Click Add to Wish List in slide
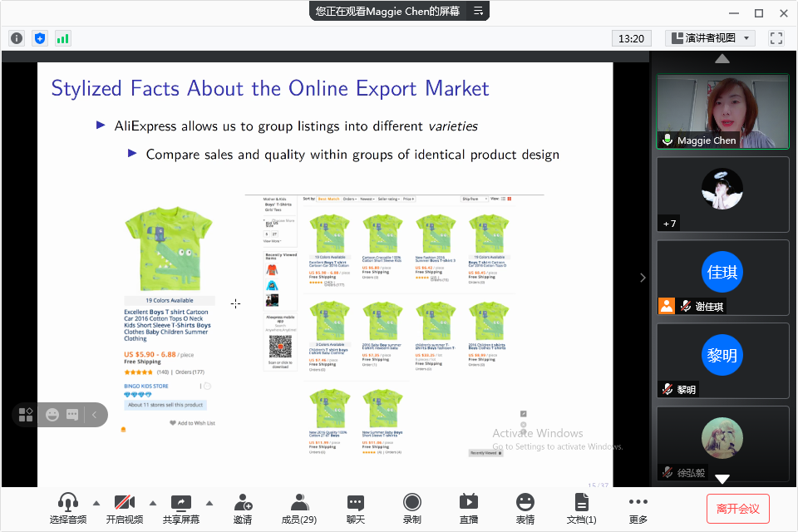The height and width of the screenshot is (532, 798). [x=192, y=423]
